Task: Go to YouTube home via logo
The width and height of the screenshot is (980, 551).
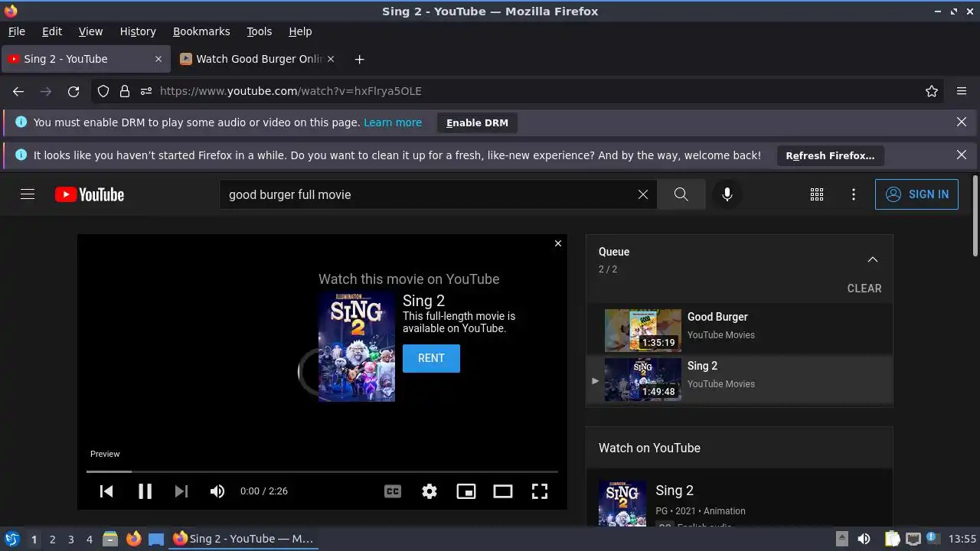Action: tap(90, 194)
